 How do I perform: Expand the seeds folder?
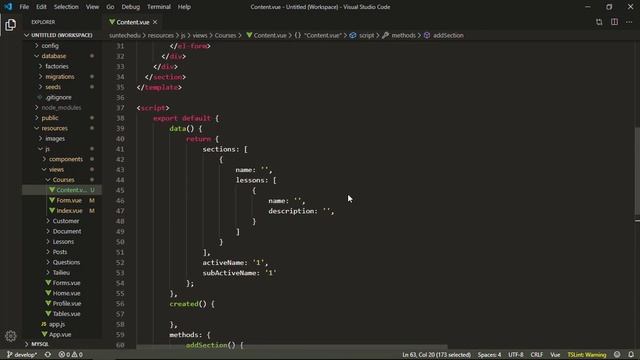pos(53,87)
